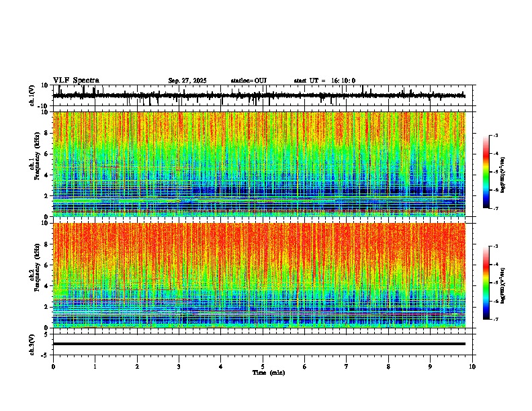Click the "2" tick on the time axis

pos(137,367)
